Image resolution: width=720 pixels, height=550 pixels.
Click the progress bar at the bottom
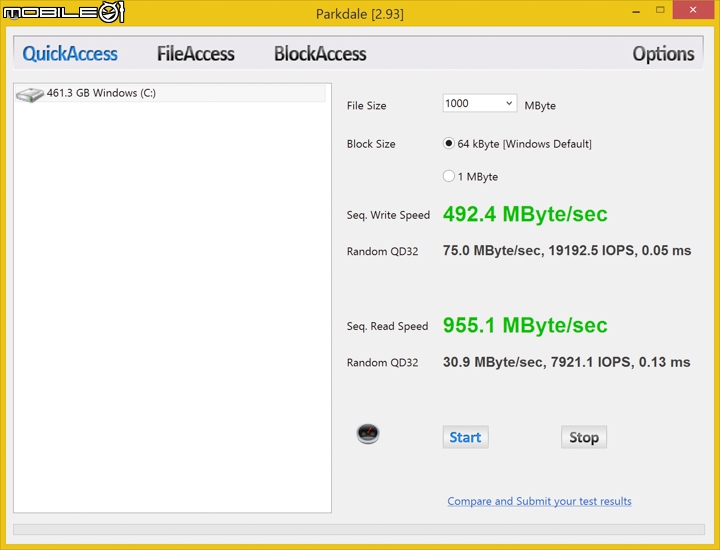pos(359,529)
